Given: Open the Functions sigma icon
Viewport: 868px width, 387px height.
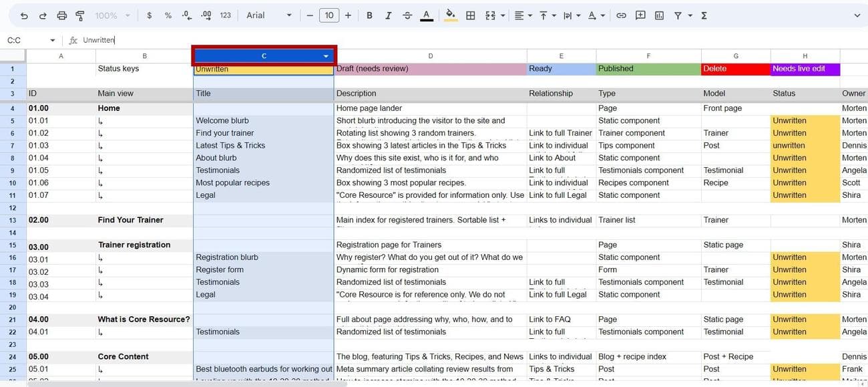Looking at the screenshot, I should coord(704,15).
